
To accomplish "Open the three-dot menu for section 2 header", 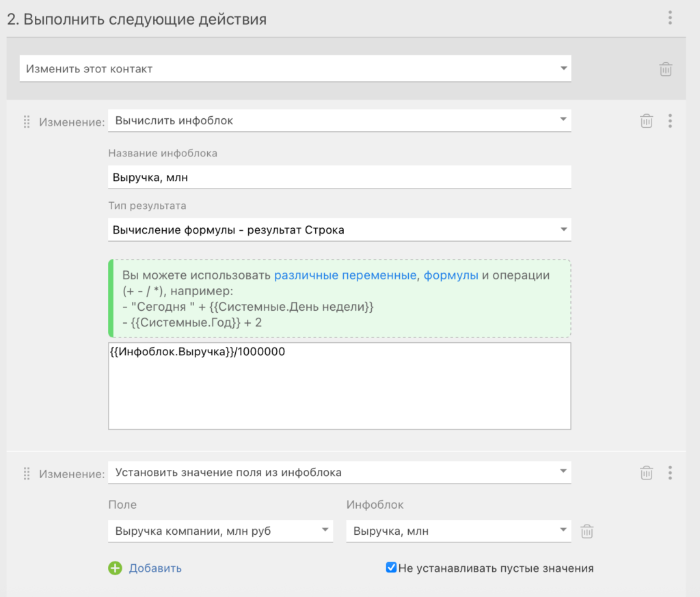I will tap(670, 18).
